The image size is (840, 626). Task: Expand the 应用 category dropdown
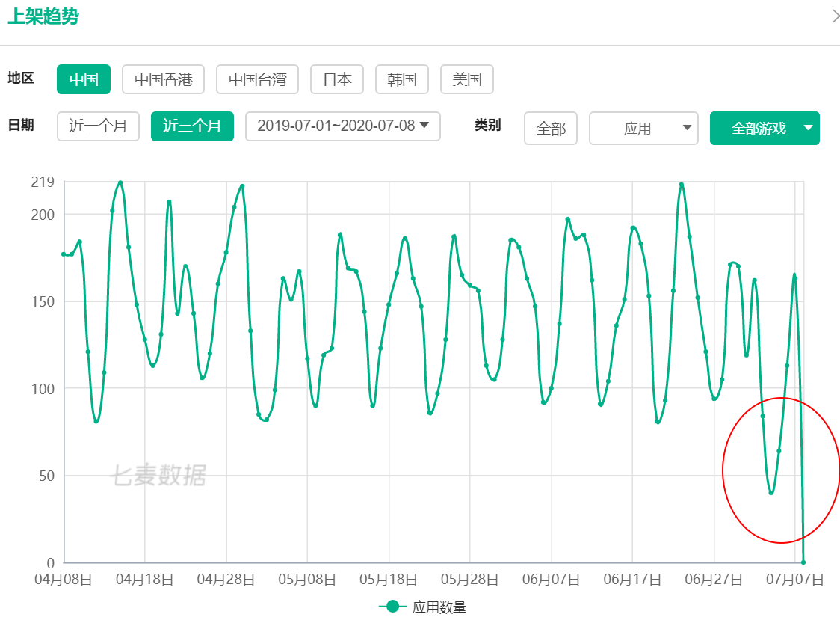point(643,128)
